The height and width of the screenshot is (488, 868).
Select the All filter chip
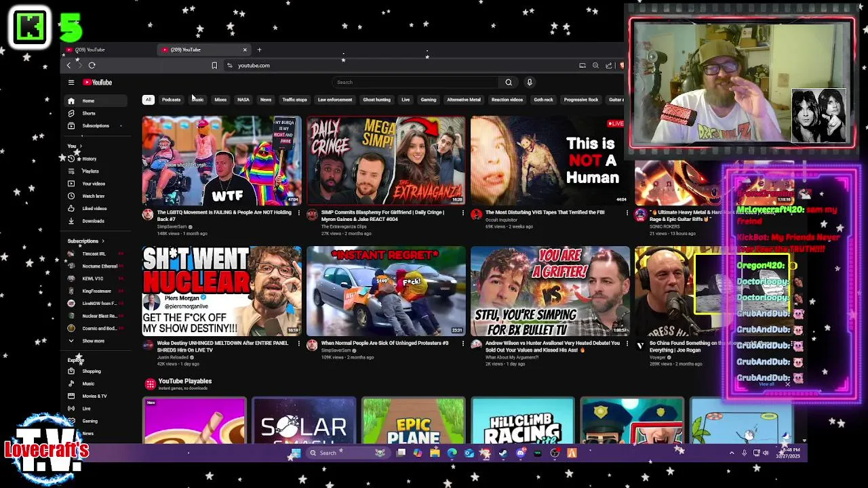coord(148,100)
